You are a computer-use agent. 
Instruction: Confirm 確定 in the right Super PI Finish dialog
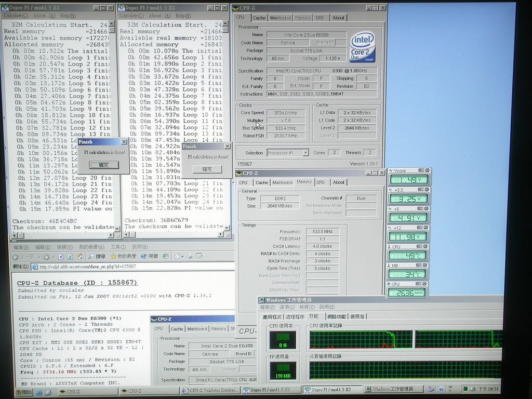(x=207, y=169)
